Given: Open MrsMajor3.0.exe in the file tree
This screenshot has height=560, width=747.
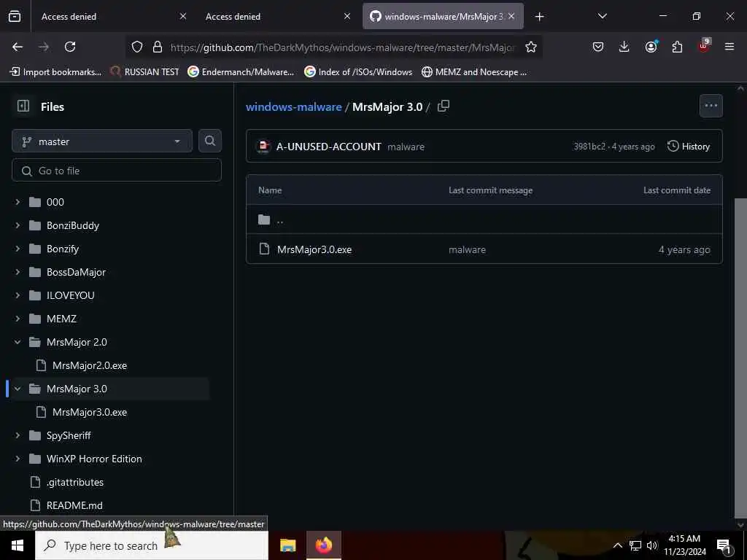Looking at the screenshot, I should [x=90, y=412].
